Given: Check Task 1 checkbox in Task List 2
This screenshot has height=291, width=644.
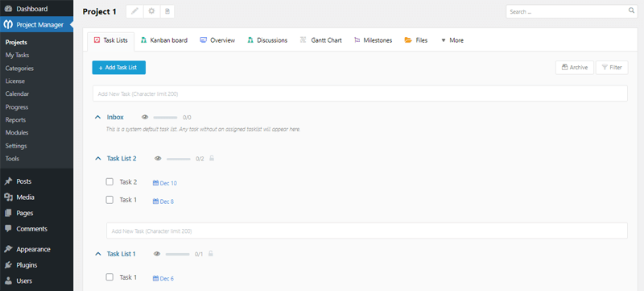Looking at the screenshot, I should (x=109, y=200).
